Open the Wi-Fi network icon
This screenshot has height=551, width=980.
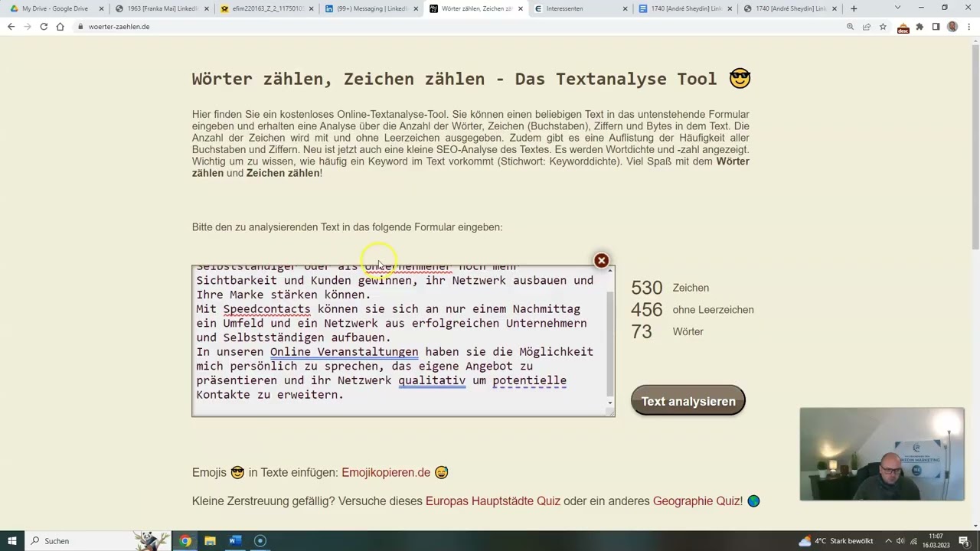coord(913,540)
